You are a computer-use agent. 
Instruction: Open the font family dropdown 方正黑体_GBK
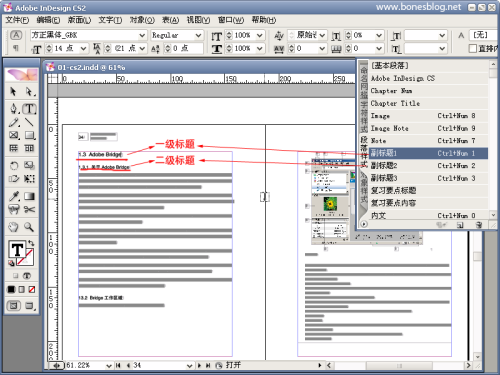tap(142, 35)
